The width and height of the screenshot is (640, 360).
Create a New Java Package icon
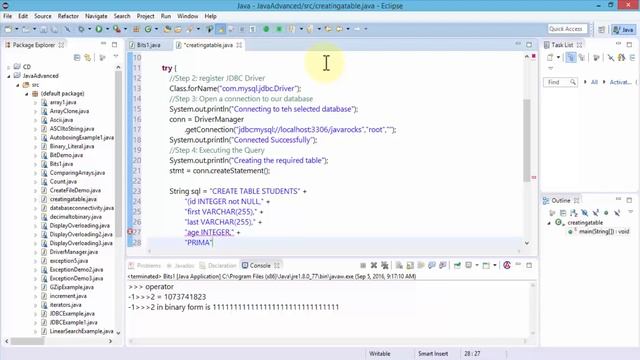(136, 29)
